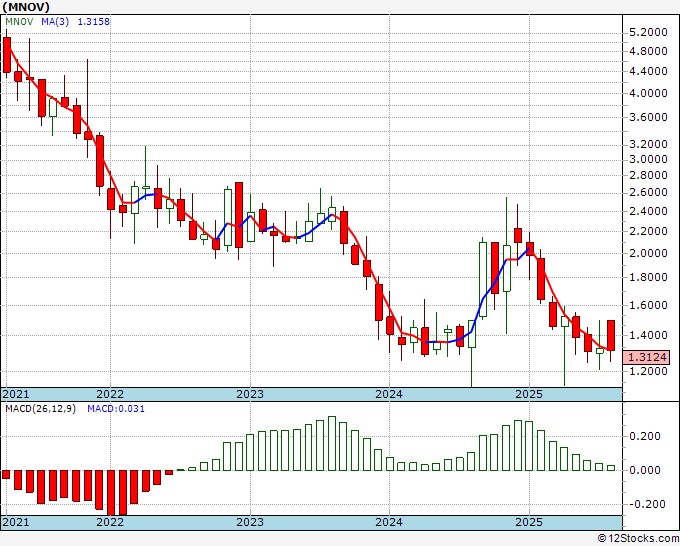This screenshot has width=680, height=546.
Task: Click the latest red candlestick near 1.31
Action: point(611,335)
